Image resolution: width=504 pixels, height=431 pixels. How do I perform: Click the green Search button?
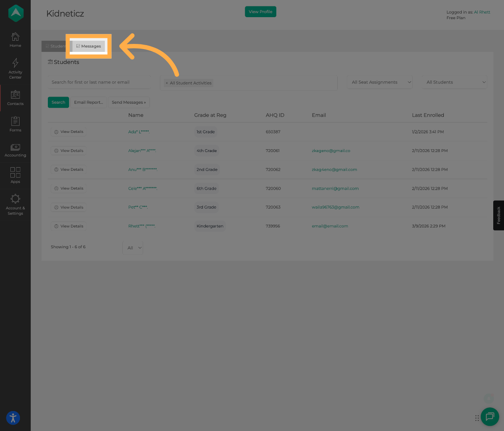[x=58, y=103]
